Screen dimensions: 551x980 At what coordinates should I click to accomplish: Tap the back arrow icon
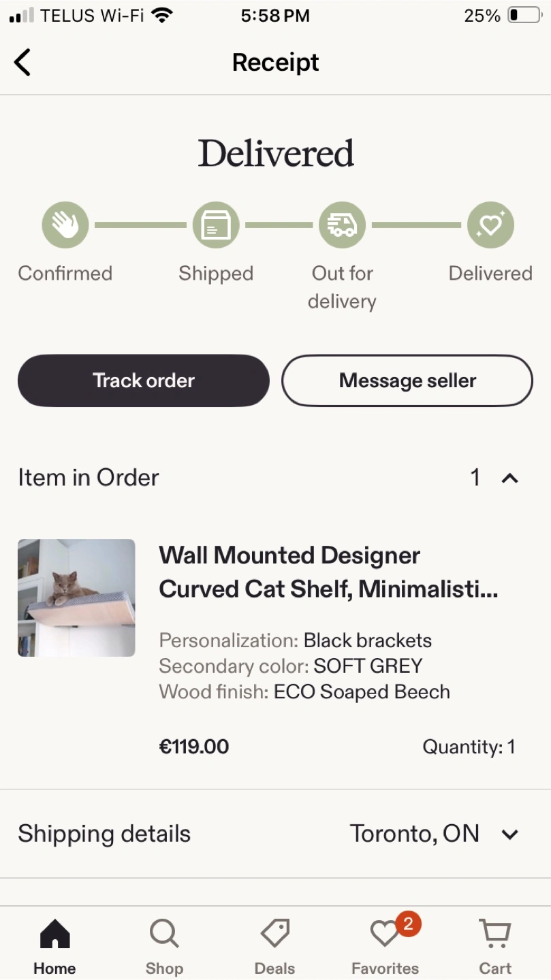click(x=22, y=63)
